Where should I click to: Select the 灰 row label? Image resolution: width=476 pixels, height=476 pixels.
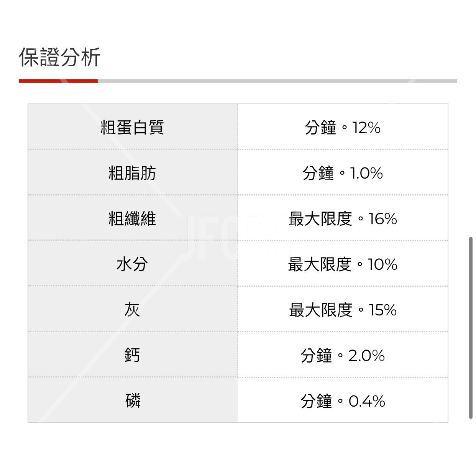(x=132, y=310)
